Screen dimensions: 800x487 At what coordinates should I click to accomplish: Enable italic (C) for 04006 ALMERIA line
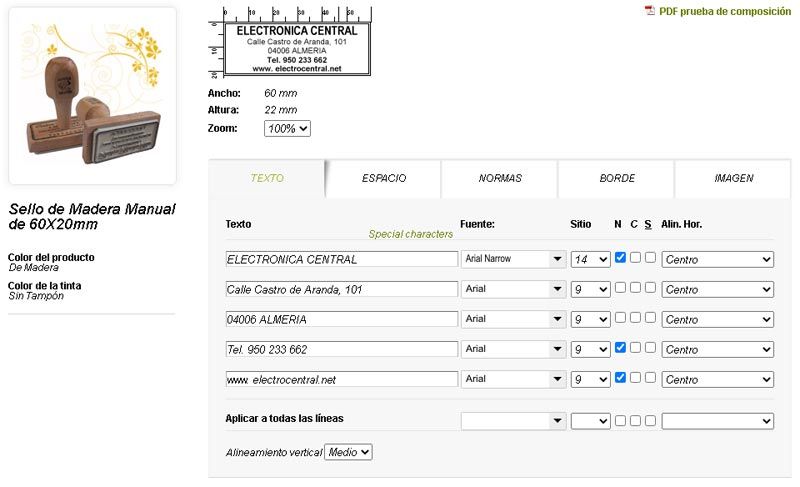coord(635,318)
